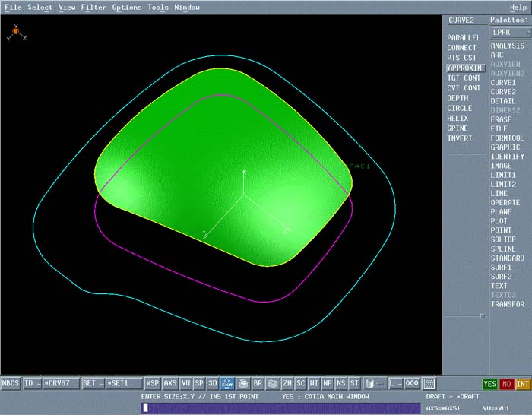Viewport: 532px width, 415px height.
Task: Open the LPFK palettes dropdown
Action: click(511, 33)
